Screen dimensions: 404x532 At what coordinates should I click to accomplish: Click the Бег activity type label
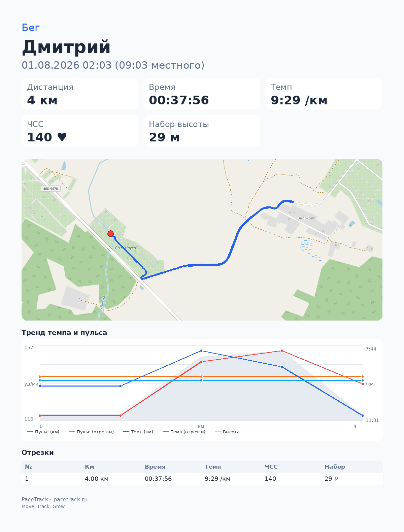[31, 28]
